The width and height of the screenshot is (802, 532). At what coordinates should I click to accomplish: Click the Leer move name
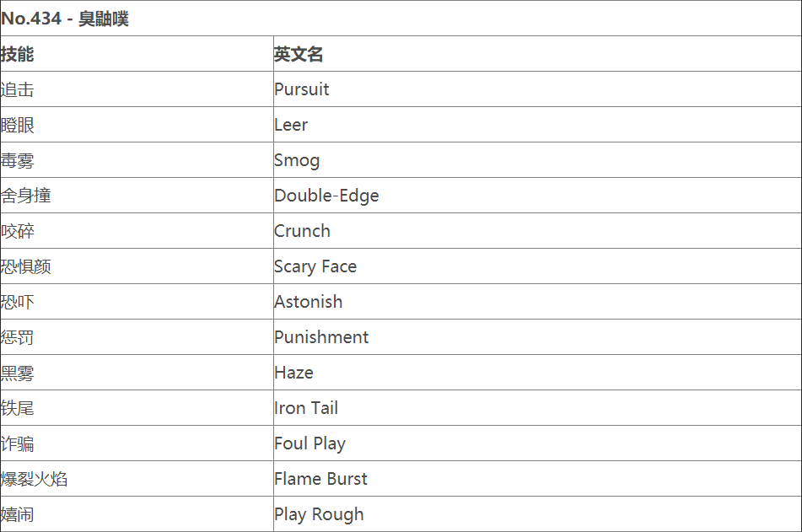291,125
